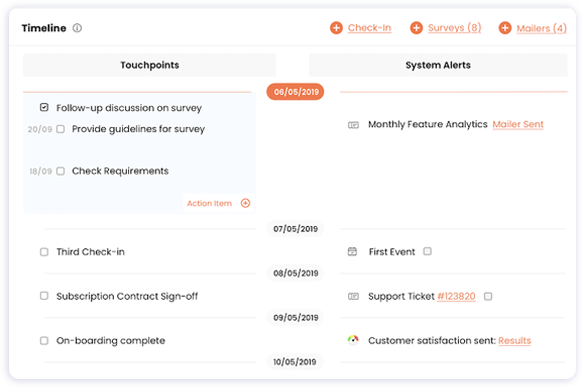
Task: Select the Touchpoints column header
Action: (x=149, y=65)
